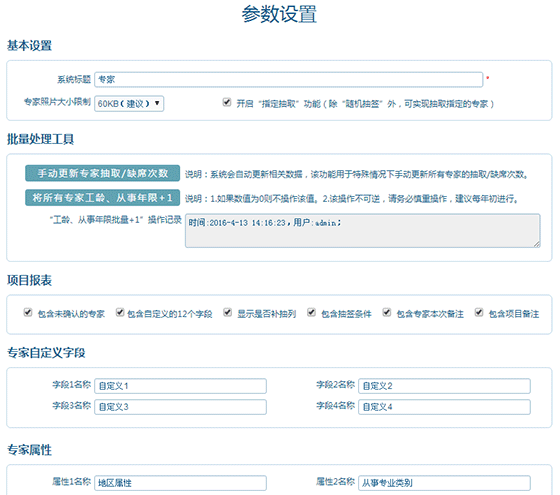Toggle the 开启指定抽取功能 checkbox
The height and width of the screenshot is (495, 560).
(x=227, y=102)
